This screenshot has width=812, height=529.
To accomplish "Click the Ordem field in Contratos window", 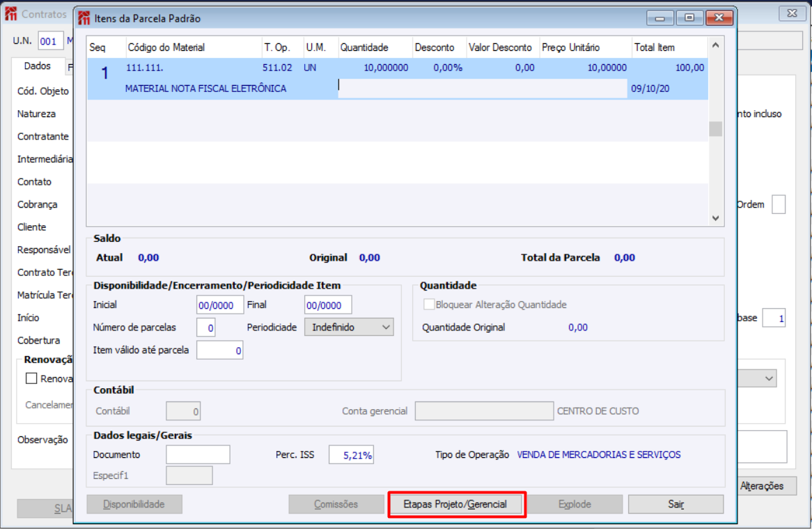I will (x=779, y=204).
